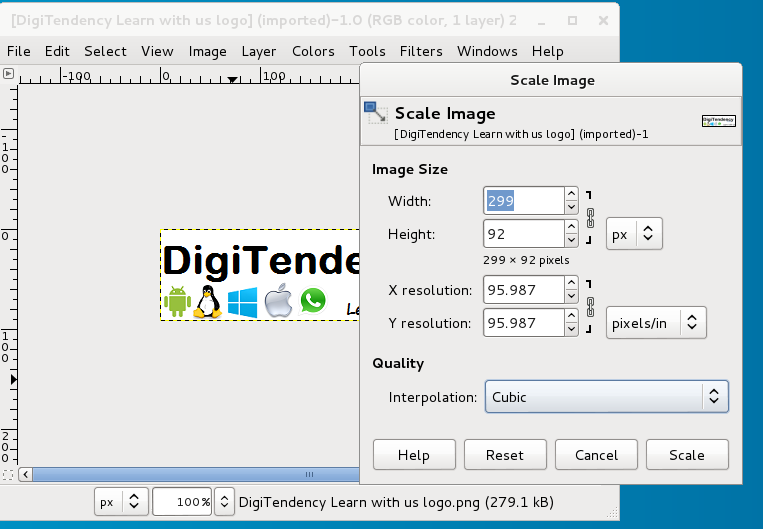Viewport: 763px width, 529px height.
Task: Increase Width with the up arrow
Action: [571, 194]
